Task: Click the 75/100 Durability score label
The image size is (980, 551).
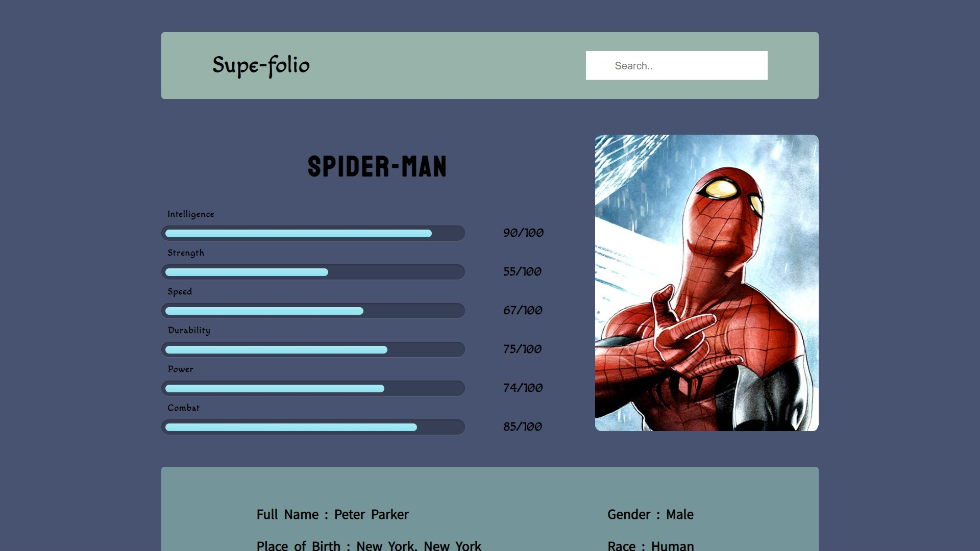Action: pos(522,349)
